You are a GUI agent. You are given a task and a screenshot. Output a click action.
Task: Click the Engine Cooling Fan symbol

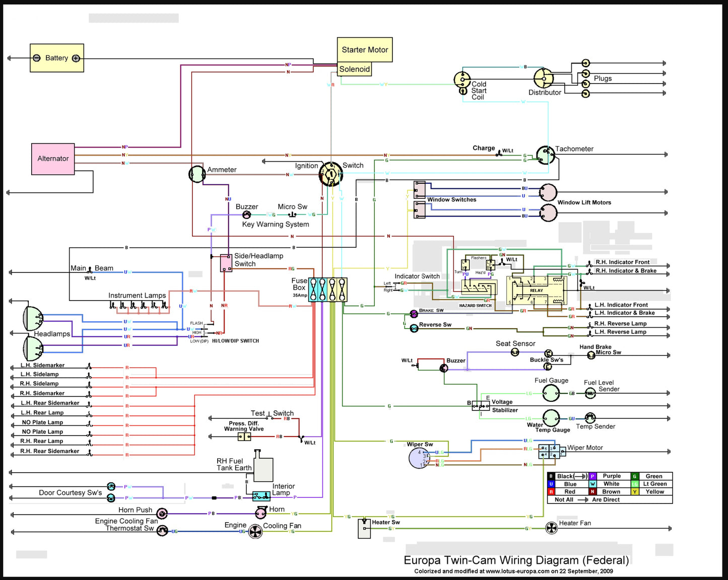coord(255,531)
